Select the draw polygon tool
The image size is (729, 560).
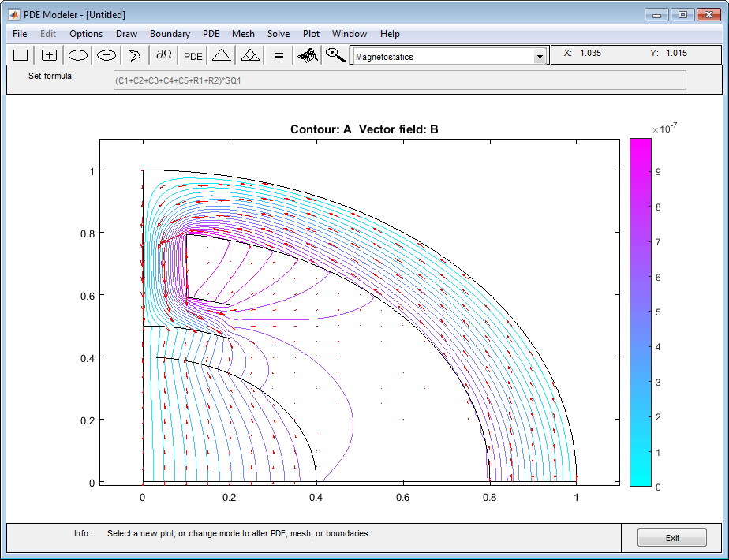pos(135,55)
